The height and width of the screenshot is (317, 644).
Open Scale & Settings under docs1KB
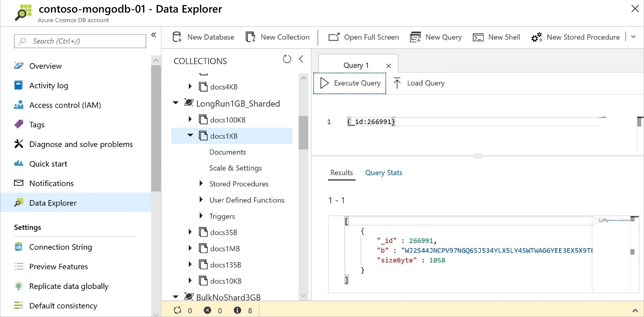coord(235,168)
